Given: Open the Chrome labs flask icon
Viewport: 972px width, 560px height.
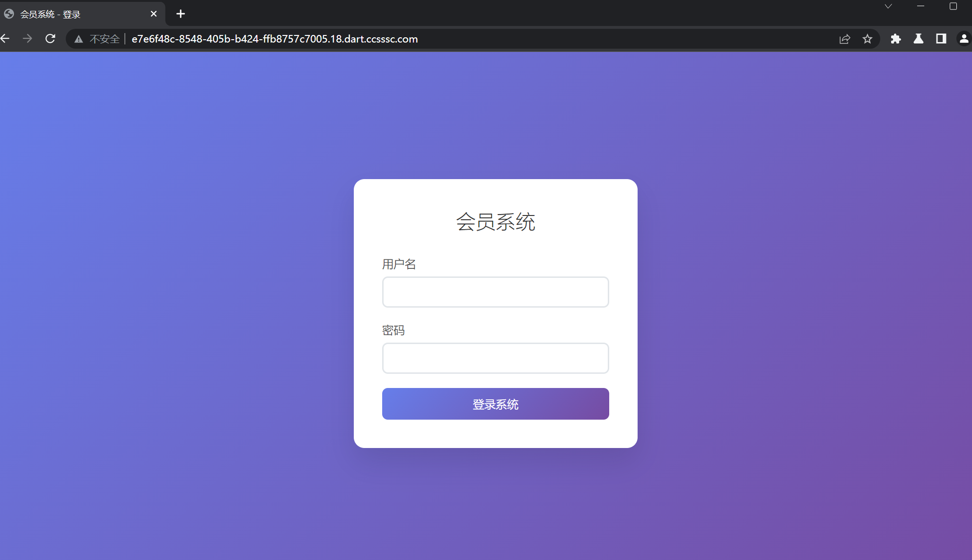Looking at the screenshot, I should (x=918, y=39).
